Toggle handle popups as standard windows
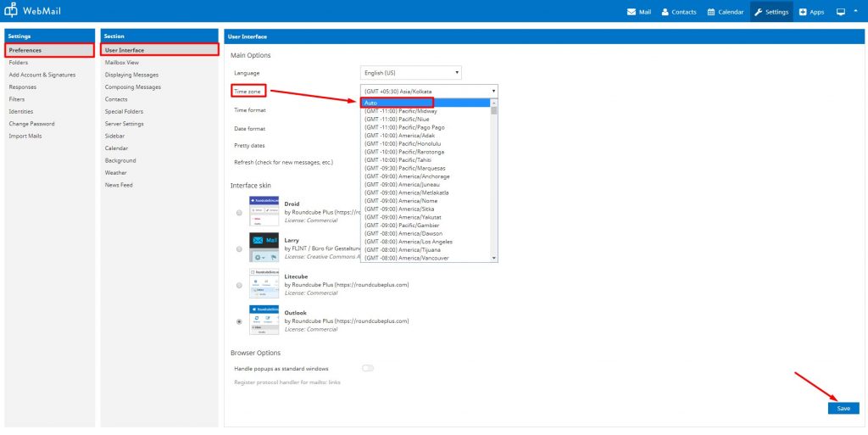Image resolution: width=868 pixels, height=435 pixels. (368, 368)
